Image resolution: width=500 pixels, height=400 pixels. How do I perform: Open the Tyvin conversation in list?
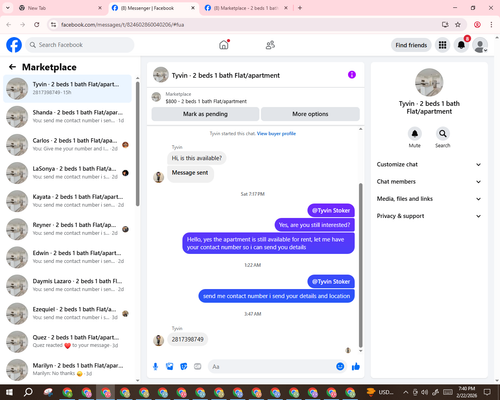tap(67, 89)
